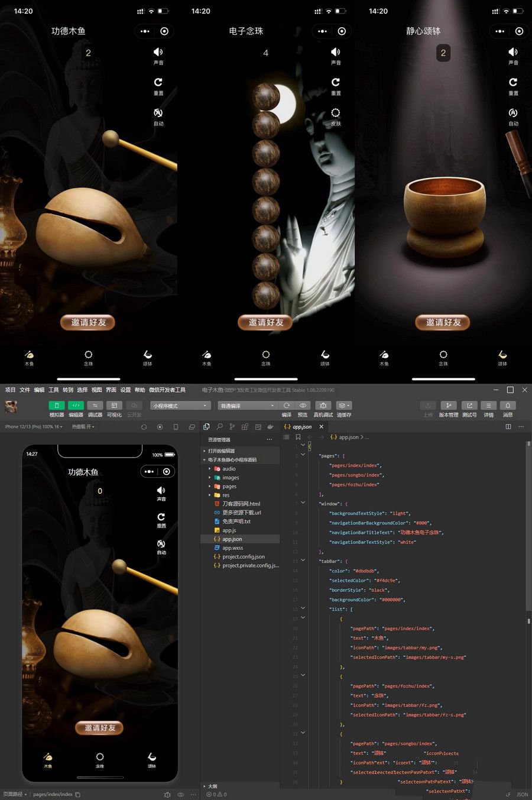
Task: Open project.config.json in the file tree
Action: [243, 557]
